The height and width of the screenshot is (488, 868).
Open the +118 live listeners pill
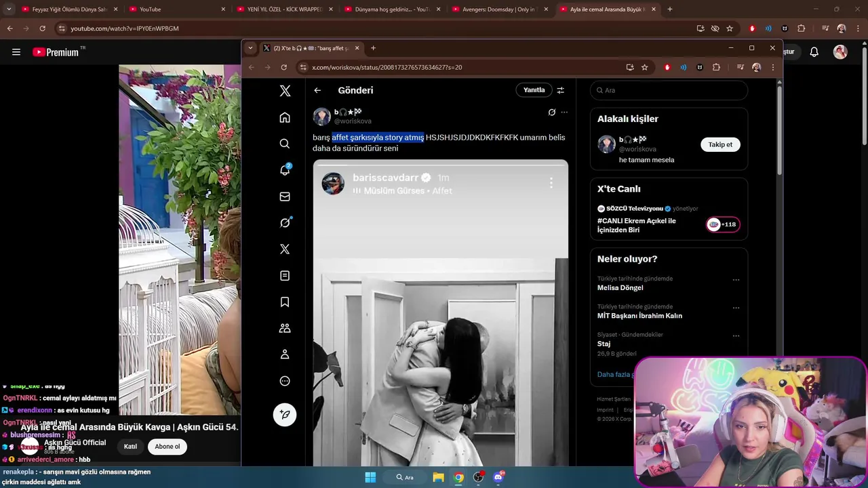723,224
